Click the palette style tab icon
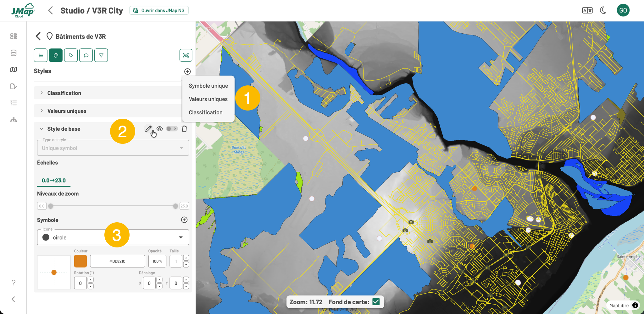 click(56, 55)
